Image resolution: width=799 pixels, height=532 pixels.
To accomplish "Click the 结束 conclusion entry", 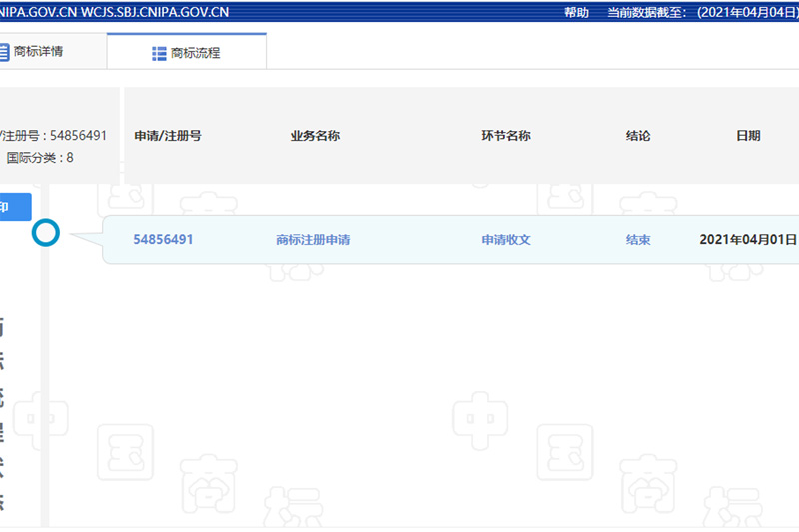I will tap(638, 240).
